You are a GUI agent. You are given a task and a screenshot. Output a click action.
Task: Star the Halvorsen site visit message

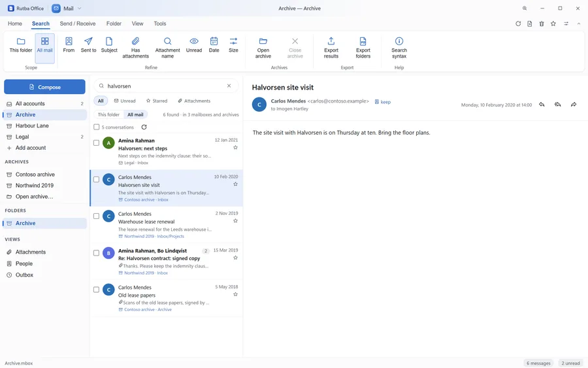coord(235,184)
